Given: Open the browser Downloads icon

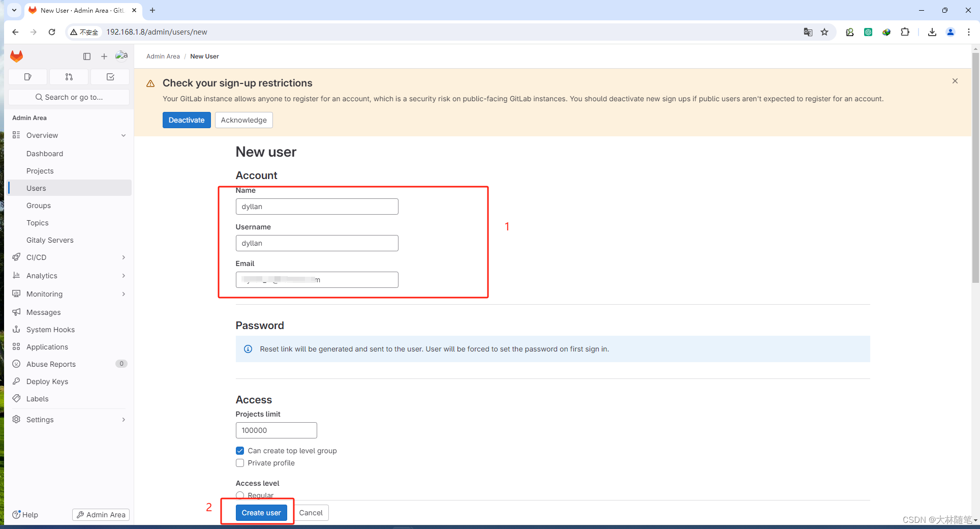Looking at the screenshot, I should click(x=932, y=32).
